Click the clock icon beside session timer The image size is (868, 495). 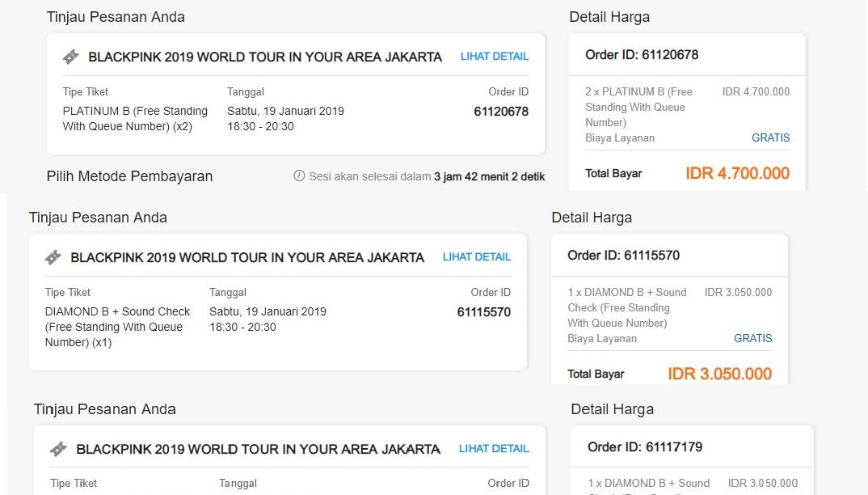tap(299, 176)
